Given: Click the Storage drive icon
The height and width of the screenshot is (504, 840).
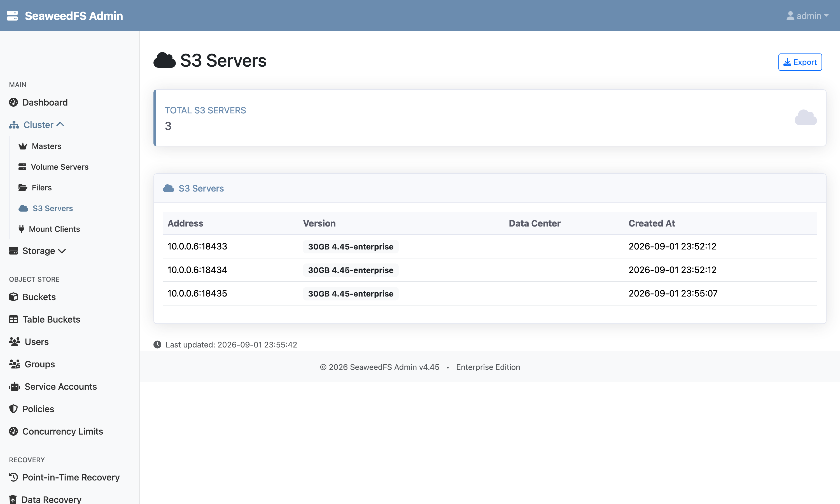Looking at the screenshot, I should click(x=14, y=251).
